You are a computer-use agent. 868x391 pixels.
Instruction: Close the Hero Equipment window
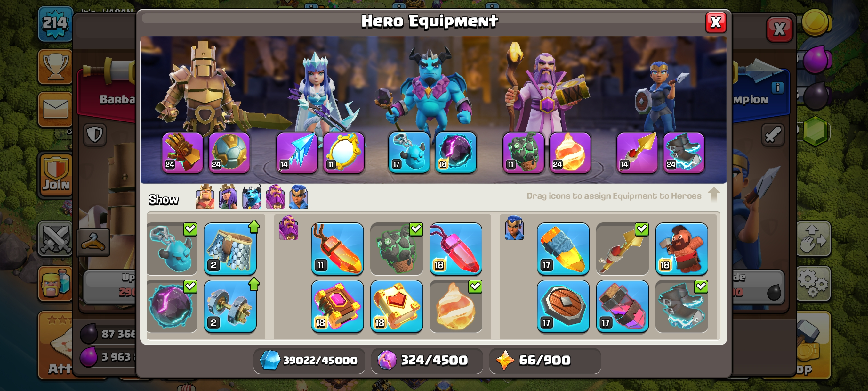(716, 23)
